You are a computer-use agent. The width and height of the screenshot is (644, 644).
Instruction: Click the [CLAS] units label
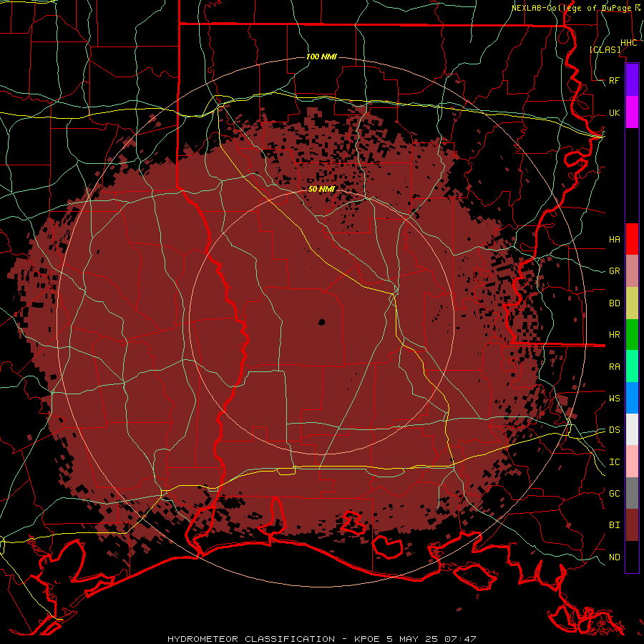[x=605, y=49]
